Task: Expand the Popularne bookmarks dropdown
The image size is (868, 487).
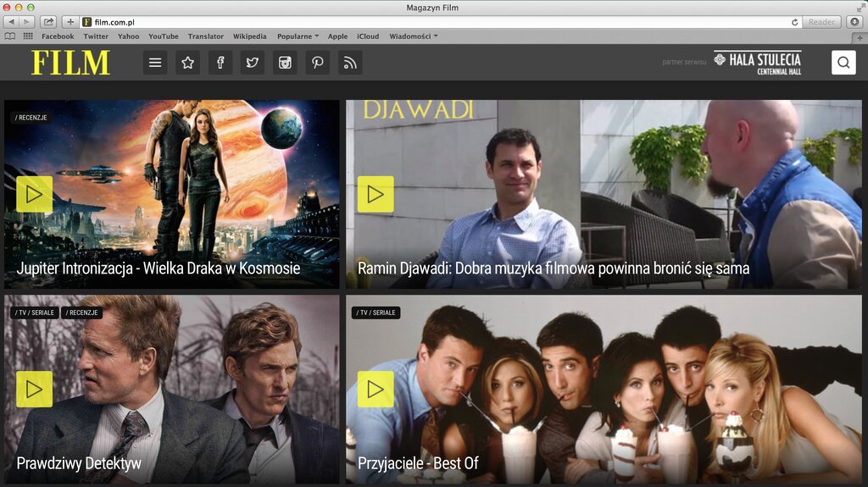Action: (x=298, y=36)
